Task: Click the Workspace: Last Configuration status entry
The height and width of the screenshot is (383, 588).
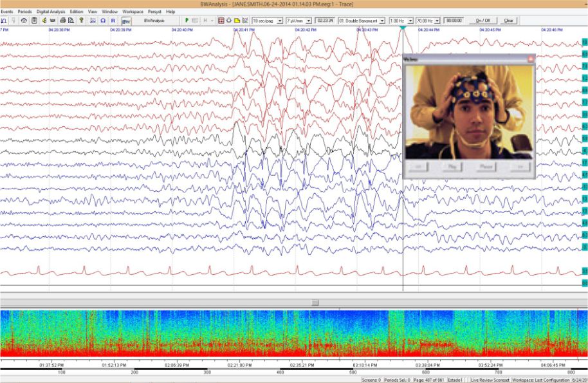Action: click(541, 380)
